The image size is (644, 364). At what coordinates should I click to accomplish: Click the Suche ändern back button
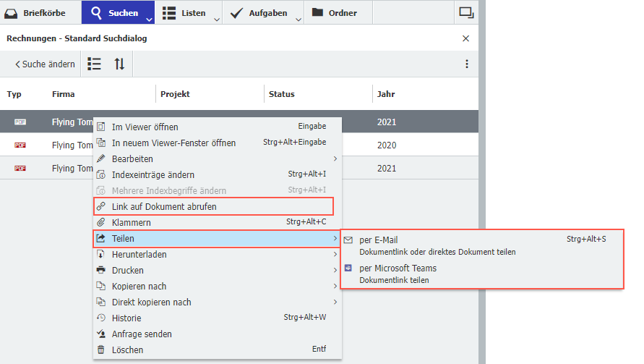44,64
